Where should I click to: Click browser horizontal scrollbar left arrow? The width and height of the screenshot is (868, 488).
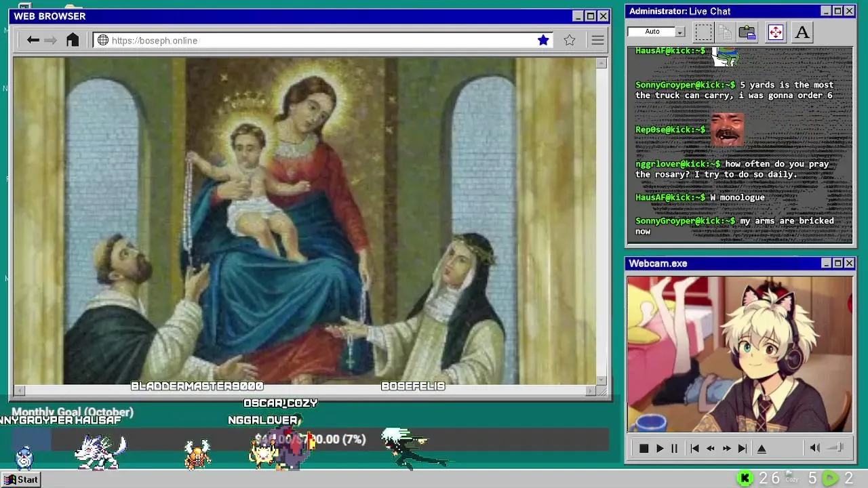point(19,390)
